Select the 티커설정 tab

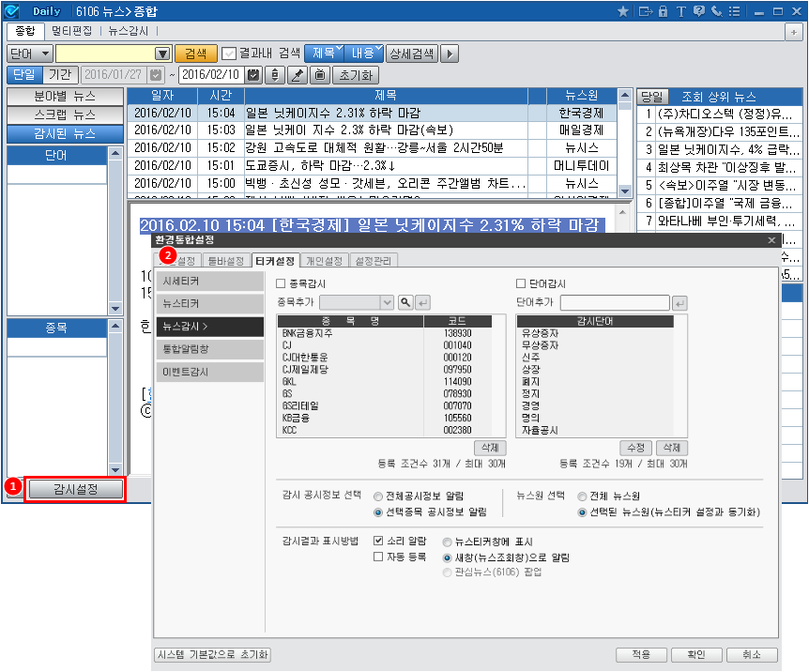coord(275,261)
